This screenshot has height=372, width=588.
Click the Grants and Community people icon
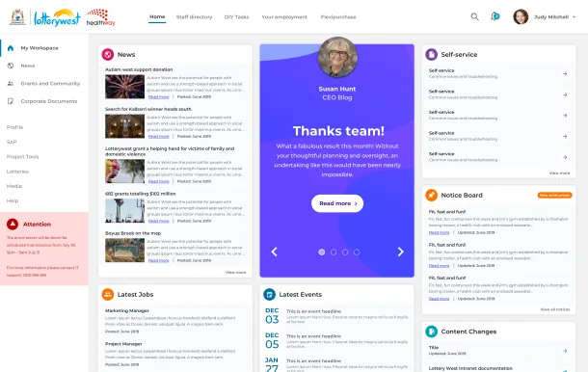pyautogui.click(x=11, y=83)
